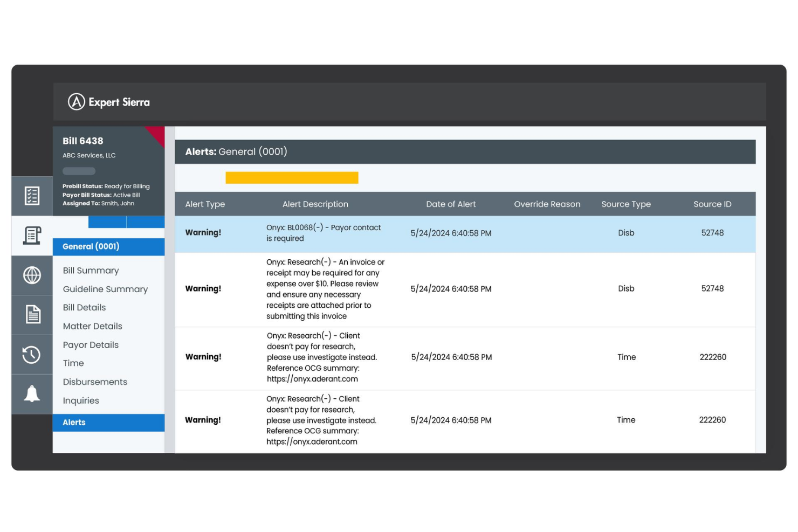Viewport: 798px width, 532px height.
Task: Select Alerts in navigation list
Action: tap(108, 423)
